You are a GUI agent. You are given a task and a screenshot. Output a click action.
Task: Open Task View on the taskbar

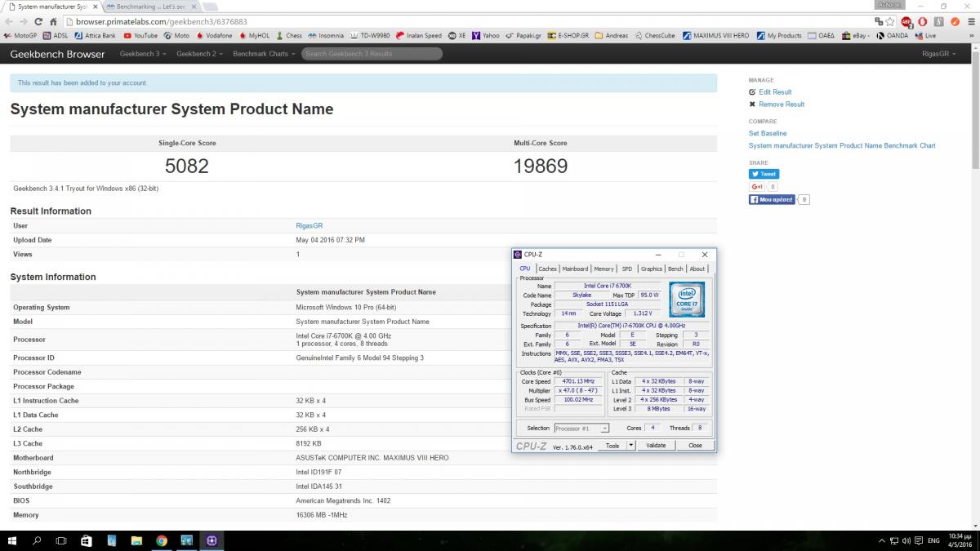coord(61,540)
